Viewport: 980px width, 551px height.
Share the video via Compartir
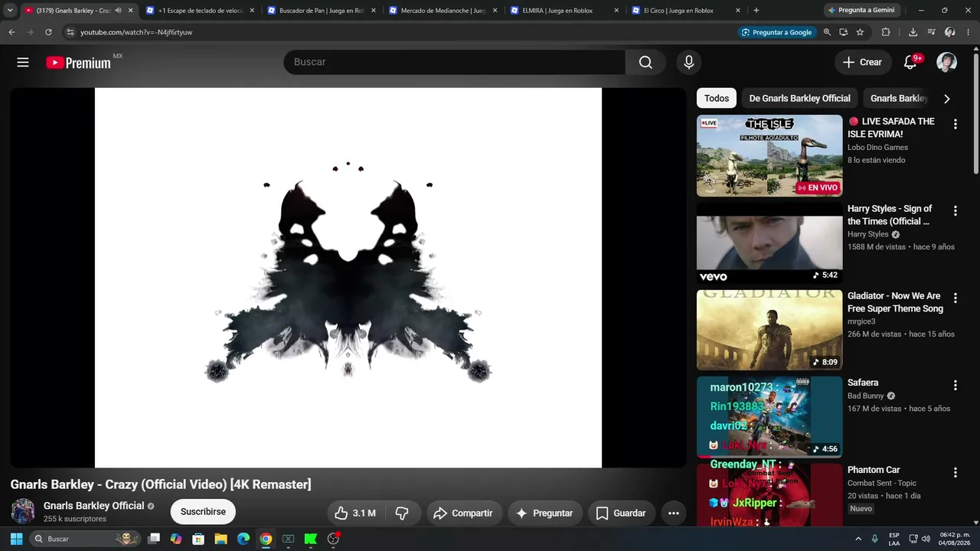464,513
